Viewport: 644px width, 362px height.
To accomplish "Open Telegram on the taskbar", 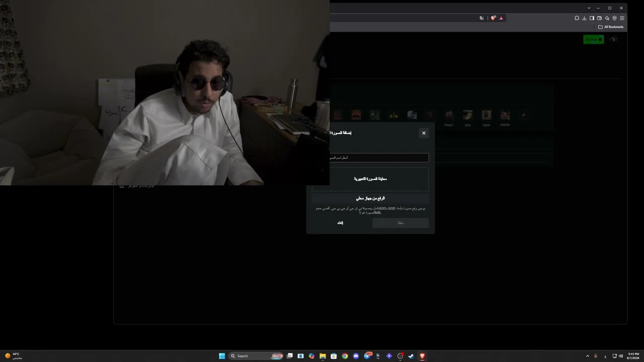I will click(x=367, y=356).
